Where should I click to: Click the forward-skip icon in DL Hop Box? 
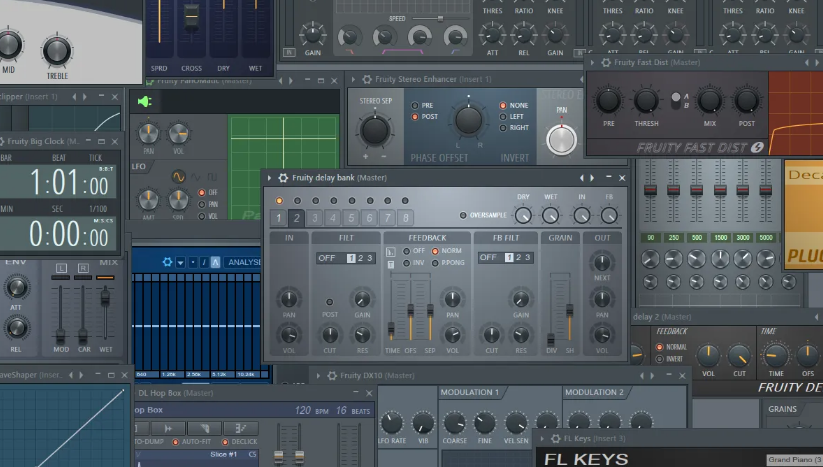[168, 428]
